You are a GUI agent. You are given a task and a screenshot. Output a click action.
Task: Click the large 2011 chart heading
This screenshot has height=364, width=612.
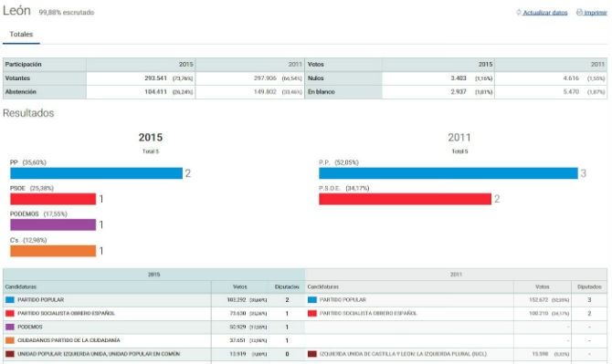tap(459, 137)
